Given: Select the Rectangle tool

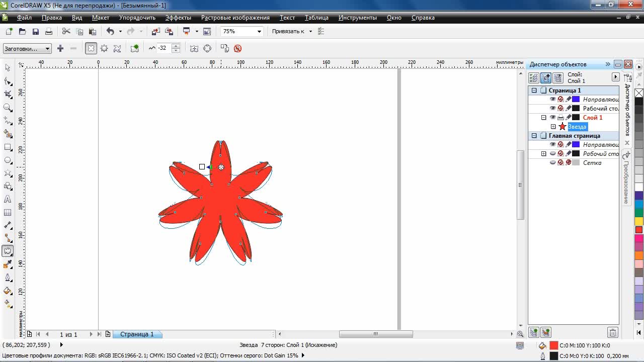Looking at the screenshot, I should point(8,147).
